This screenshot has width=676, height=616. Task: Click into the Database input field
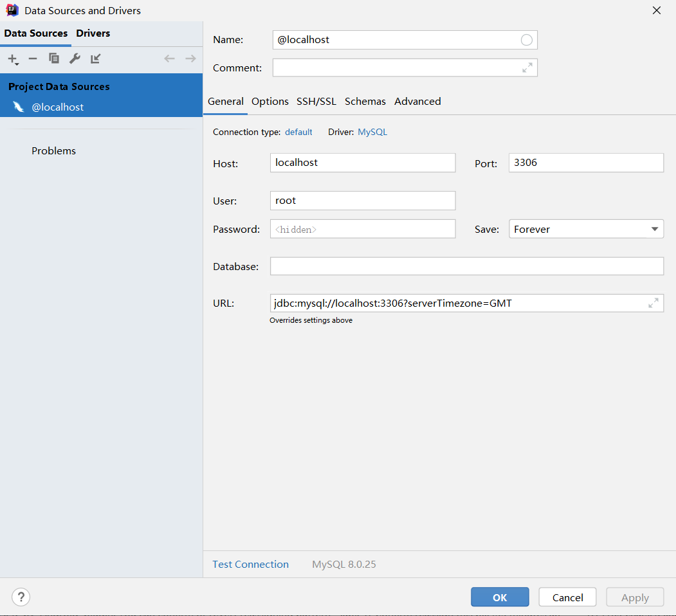click(x=466, y=266)
